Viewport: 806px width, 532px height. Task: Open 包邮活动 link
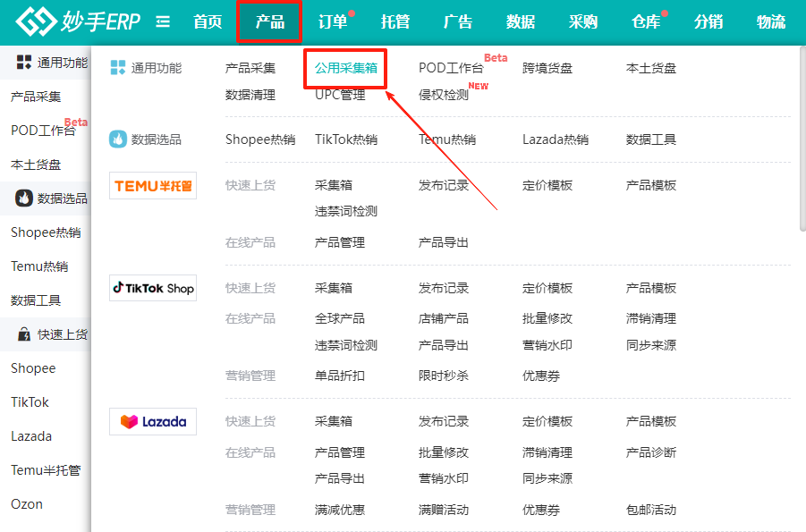[x=650, y=510]
